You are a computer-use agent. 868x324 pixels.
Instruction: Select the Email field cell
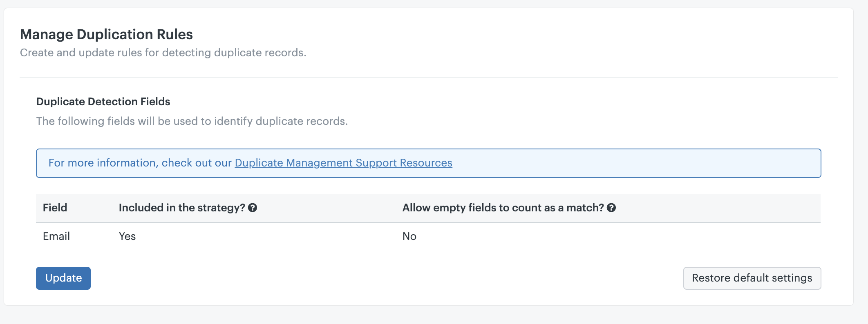[56, 236]
